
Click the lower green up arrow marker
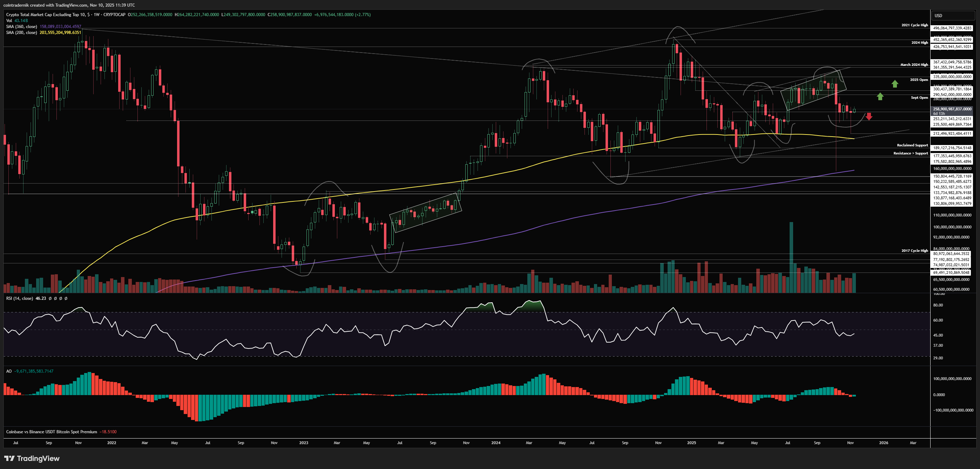(x=880, y=97)
